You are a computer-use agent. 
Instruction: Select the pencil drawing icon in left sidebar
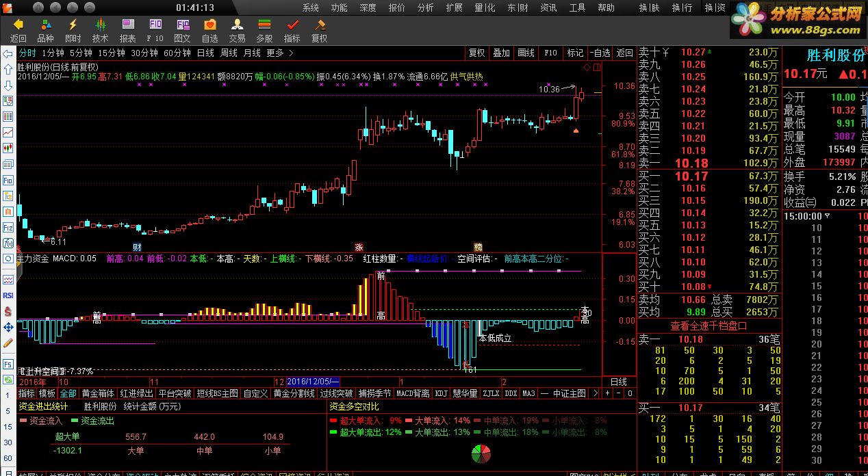pos(8,342)
